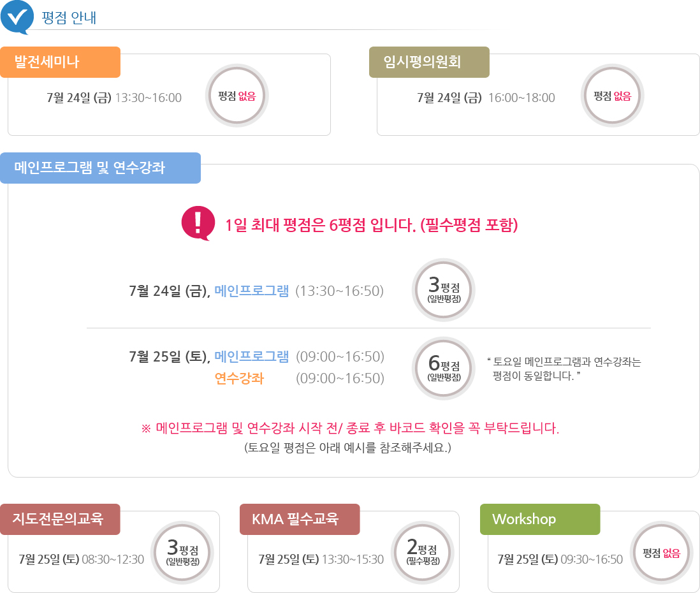Click the 3평점 badge for Friday main program
This screenshot has height=593, width=700.
(444, 290)
